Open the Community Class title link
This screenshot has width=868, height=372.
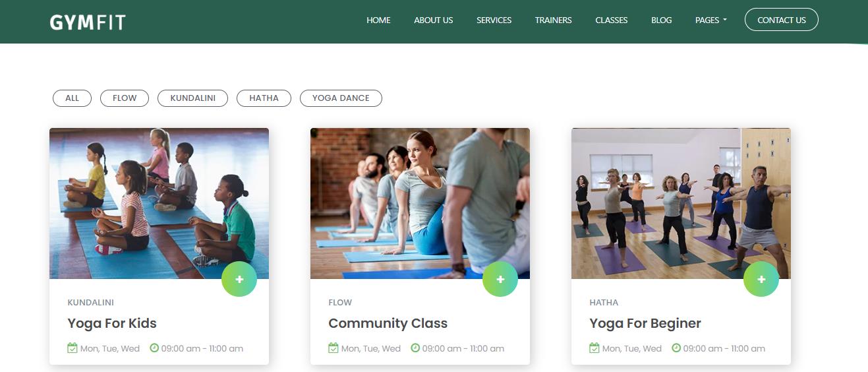[x=388, y=323]
